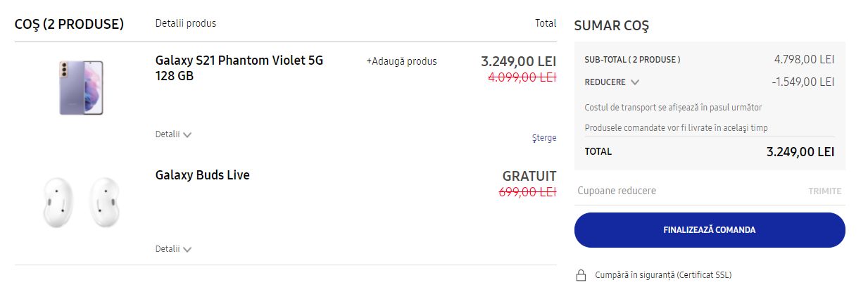Expand the Reducere chevron in cart summary
This screenshot has width=868, height=292.
pyautogui.click(x=635, y=82)
